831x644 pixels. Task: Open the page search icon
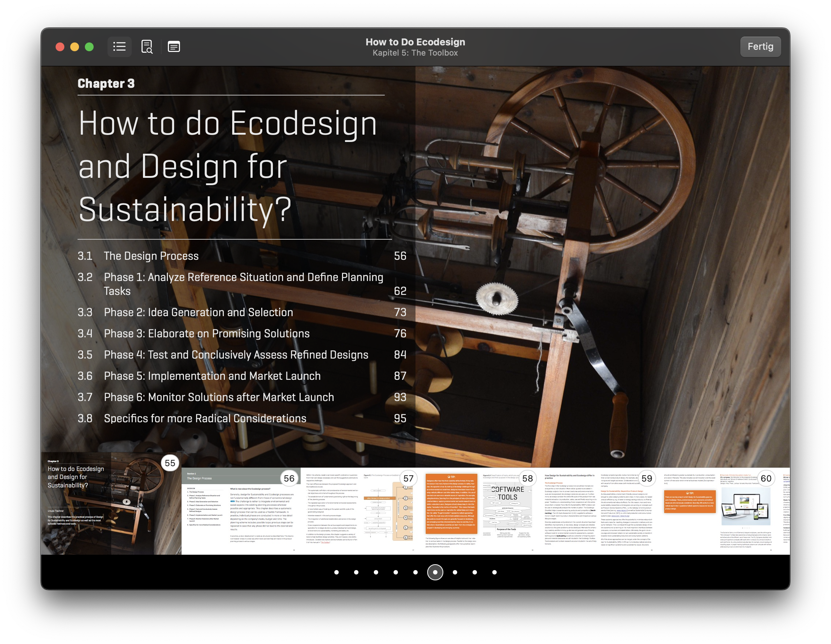147,46
